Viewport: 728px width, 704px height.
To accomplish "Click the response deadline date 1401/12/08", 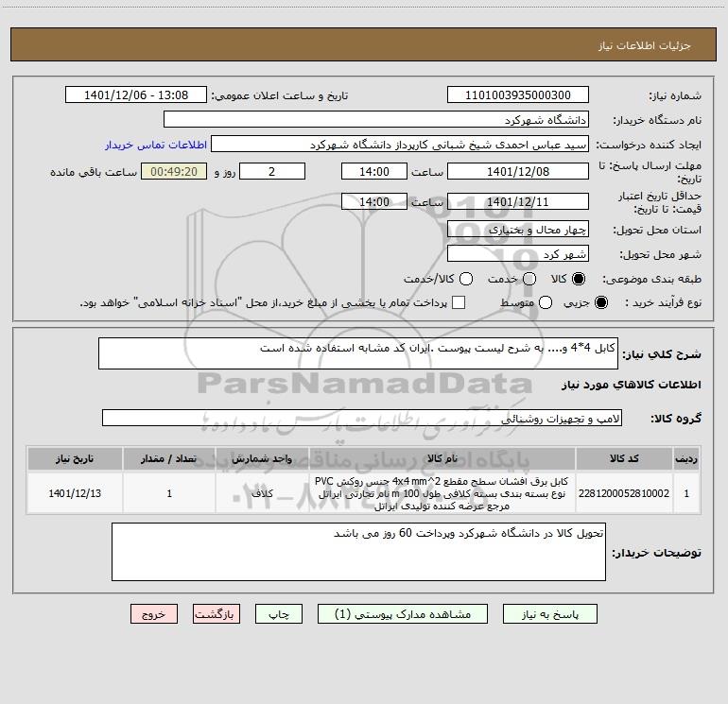I will pos(518,171).
